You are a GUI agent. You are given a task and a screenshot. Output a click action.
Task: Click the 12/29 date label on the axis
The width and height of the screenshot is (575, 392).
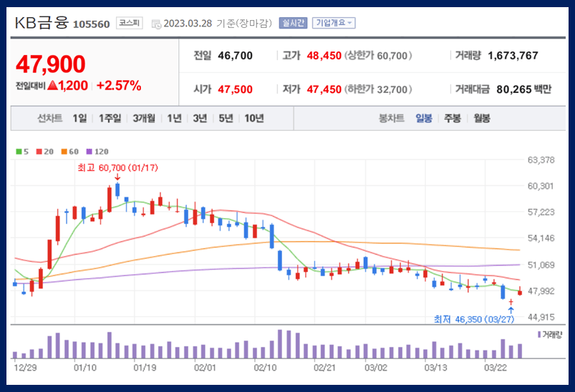click(25, 368)
